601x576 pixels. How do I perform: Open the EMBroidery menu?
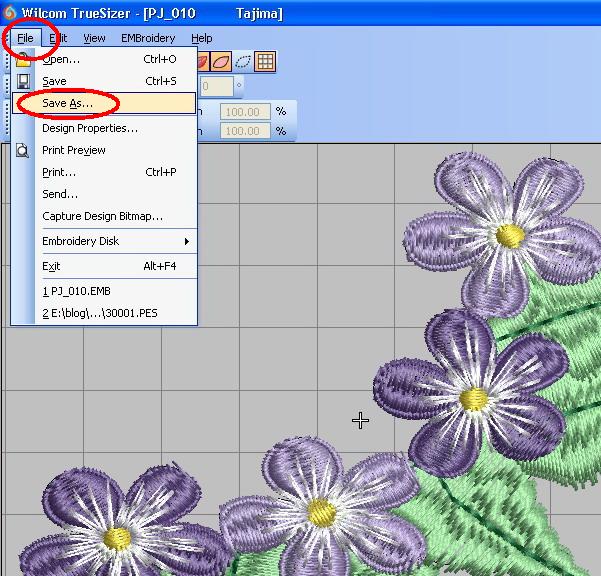pyautogui.click(x=148, y=38)
